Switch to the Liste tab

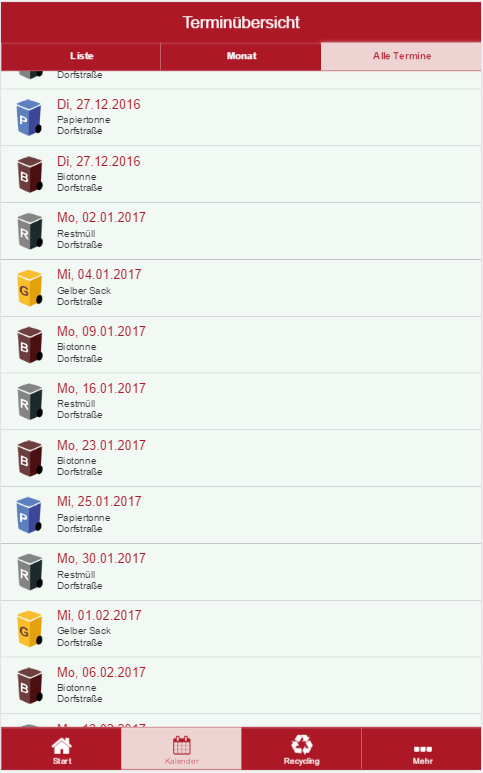click(x=81, y=56)
